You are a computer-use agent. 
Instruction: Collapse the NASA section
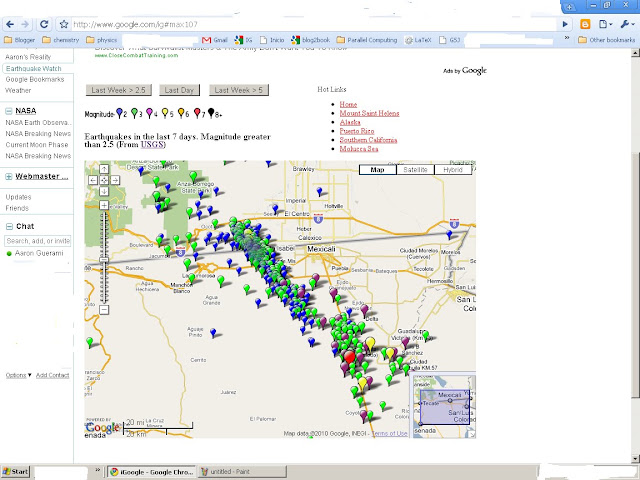point(9,111)
